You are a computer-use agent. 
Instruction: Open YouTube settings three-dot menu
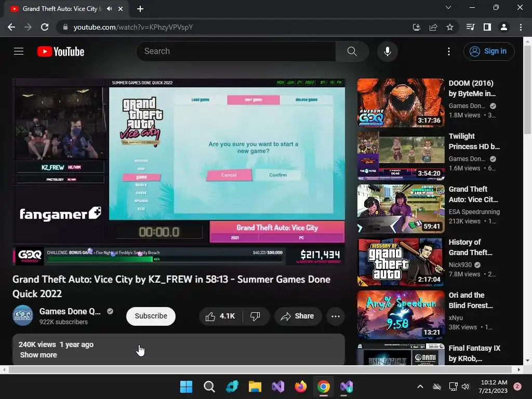coord(448,51)
